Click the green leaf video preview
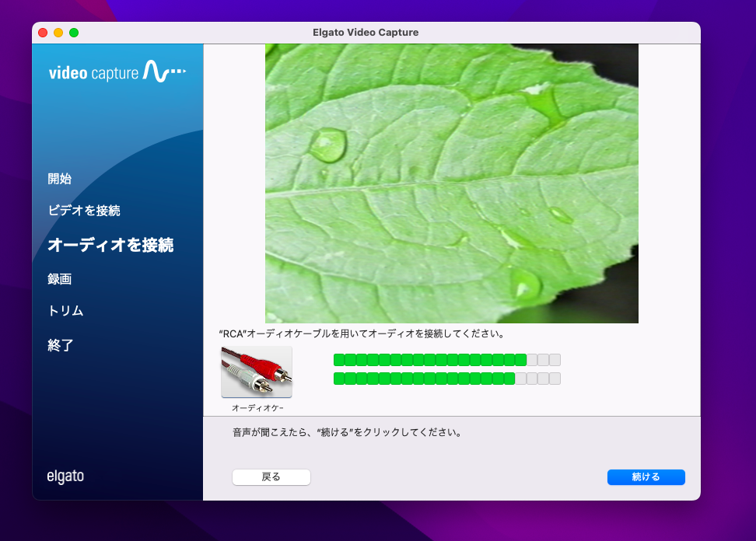The height and width of the screenshot is (541, 756). click(x=451, y=183)
